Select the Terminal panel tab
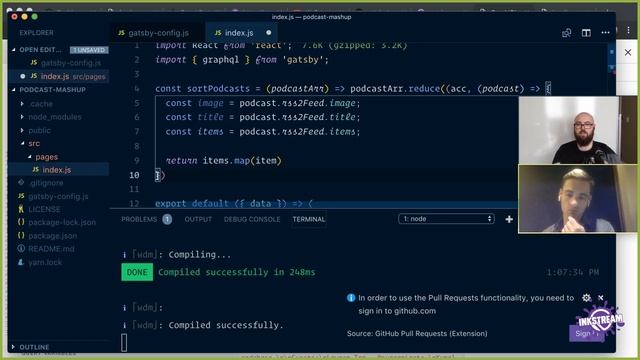 309,220
